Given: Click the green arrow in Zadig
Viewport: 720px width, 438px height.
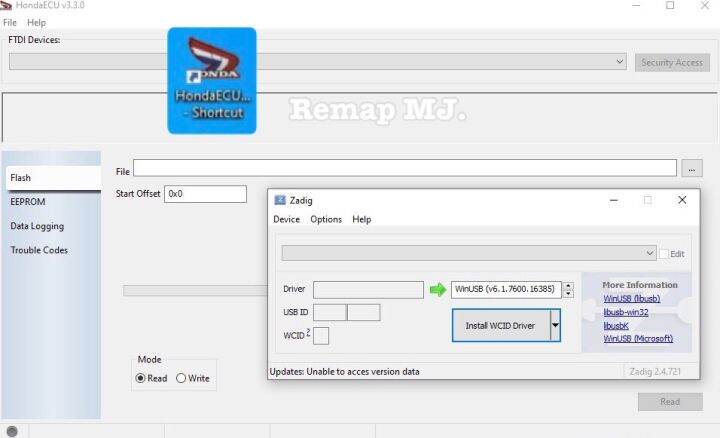Looking at the screenshot, I should 438,290.
